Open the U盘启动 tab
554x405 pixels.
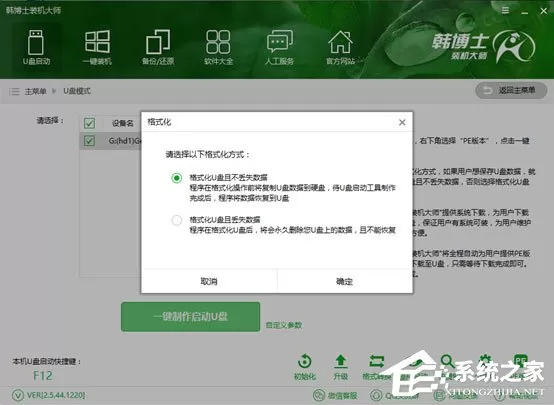pos(36,48)
